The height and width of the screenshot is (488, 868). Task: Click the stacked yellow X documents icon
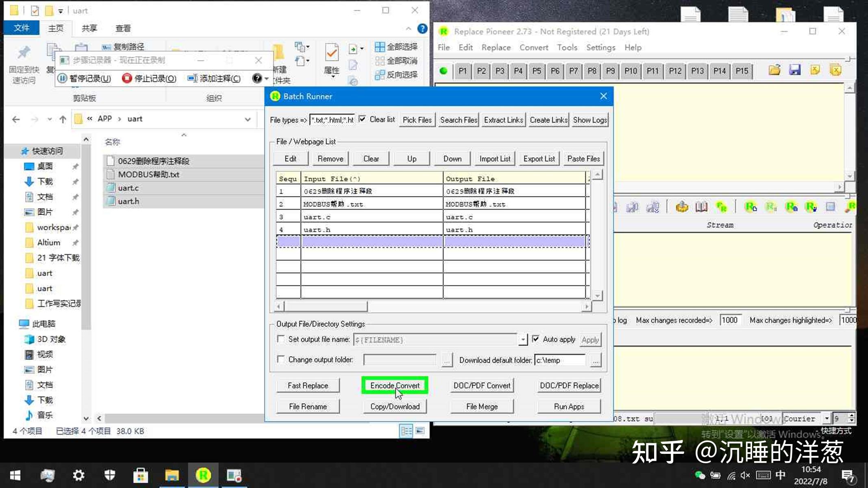tap(835, 70)
